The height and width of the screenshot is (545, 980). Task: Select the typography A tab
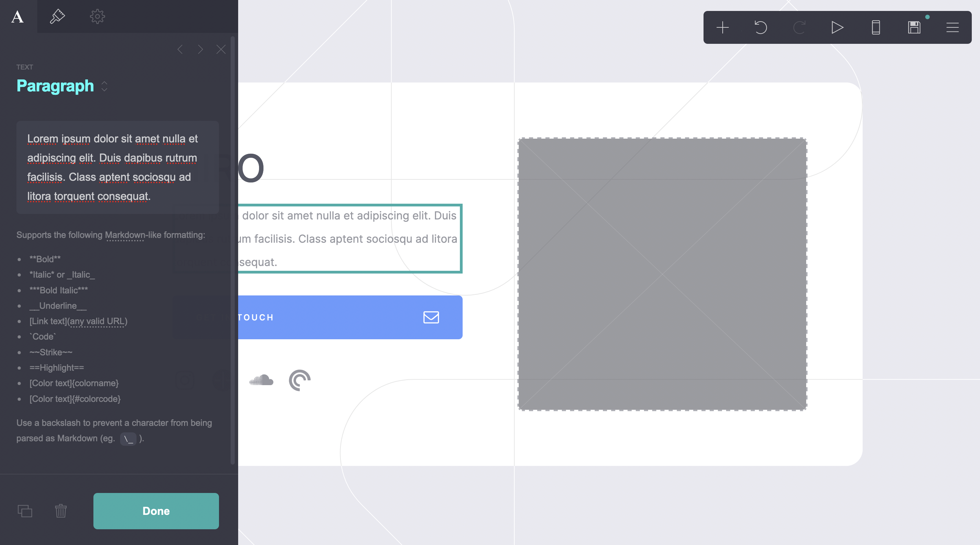[x=16, y=16]
